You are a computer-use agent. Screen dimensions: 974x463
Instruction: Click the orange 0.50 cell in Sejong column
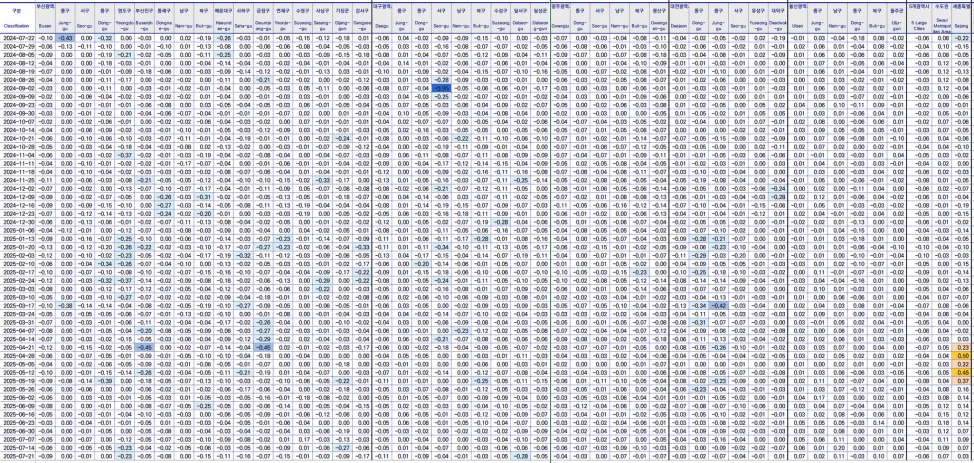(x=962, y=355)
